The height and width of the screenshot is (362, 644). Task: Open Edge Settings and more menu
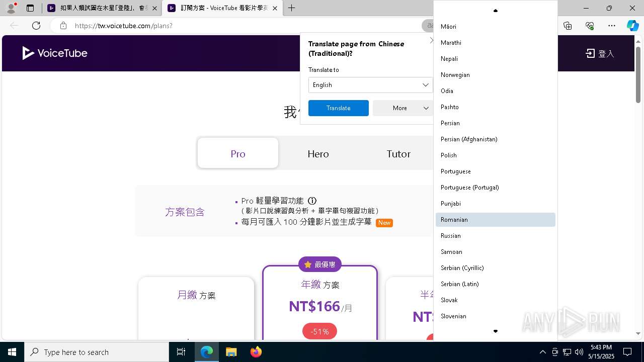pos(611,26)
